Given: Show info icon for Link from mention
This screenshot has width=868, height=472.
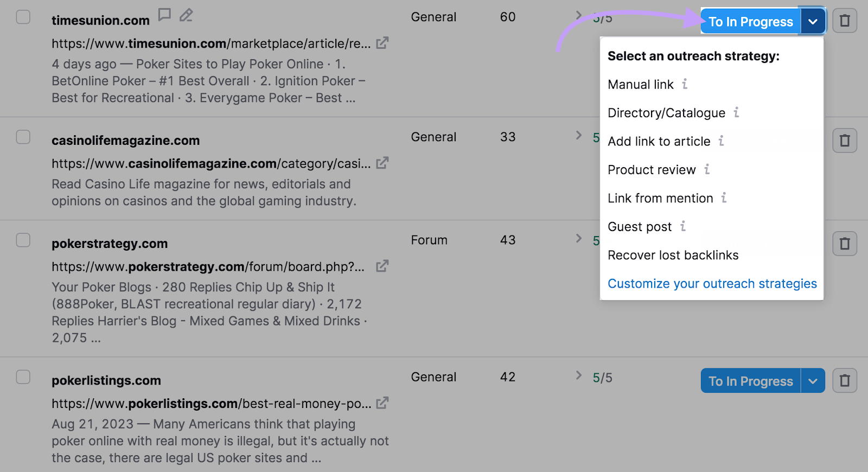Looking at the screenshot, I should (x=724, y=197).
